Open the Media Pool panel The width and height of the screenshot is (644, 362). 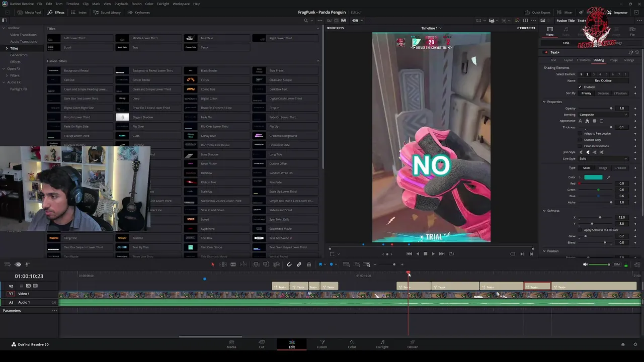pyautogui.click(x=30, y=12)
